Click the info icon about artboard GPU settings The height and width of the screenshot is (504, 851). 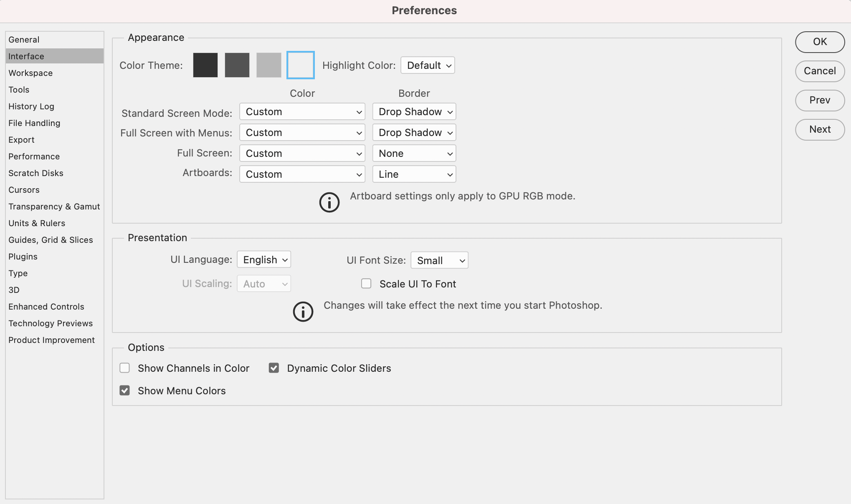click(329, 203)
